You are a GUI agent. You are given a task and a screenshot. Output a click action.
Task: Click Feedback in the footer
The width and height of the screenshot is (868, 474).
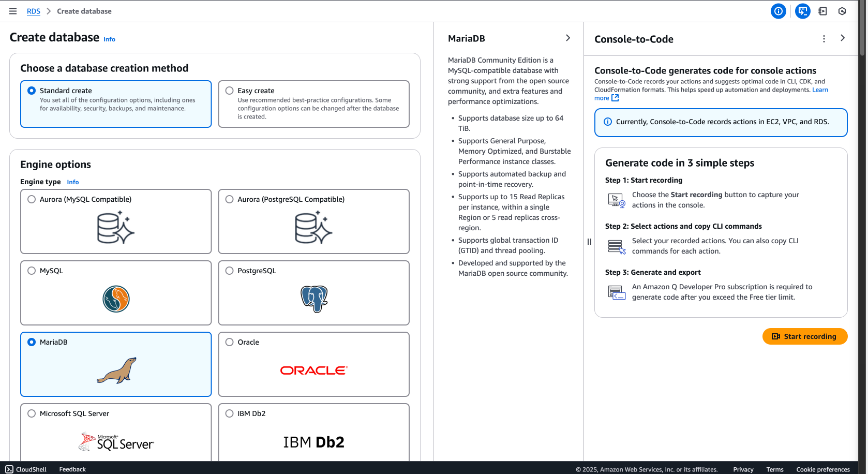click(x=72, y=469)
